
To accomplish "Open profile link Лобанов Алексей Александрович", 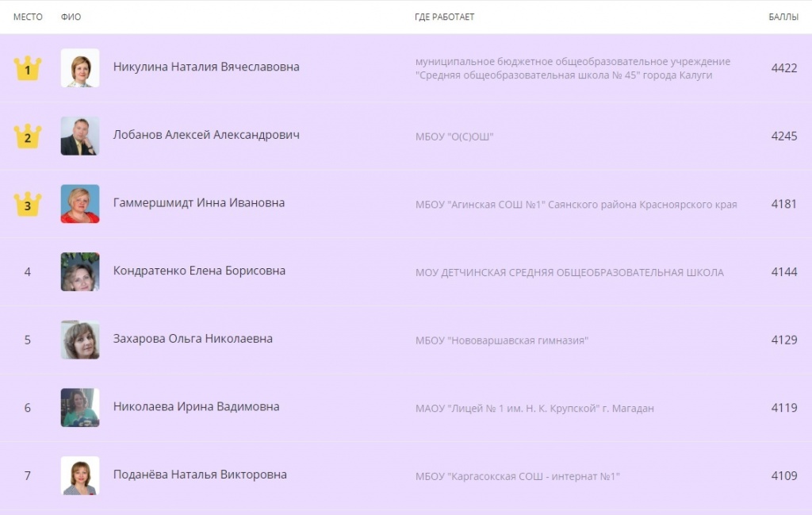I will [206, 135].
